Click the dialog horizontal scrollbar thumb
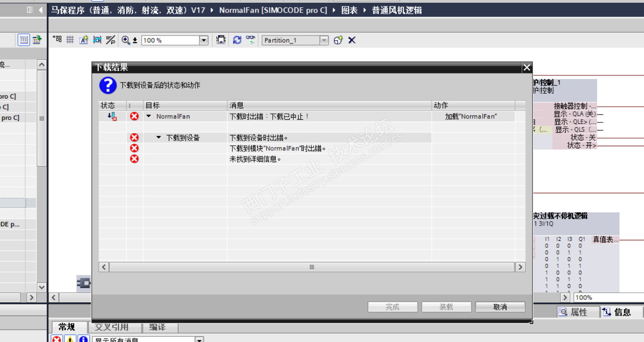The width and height of the screenshot is (644, 342). point(312,267)
